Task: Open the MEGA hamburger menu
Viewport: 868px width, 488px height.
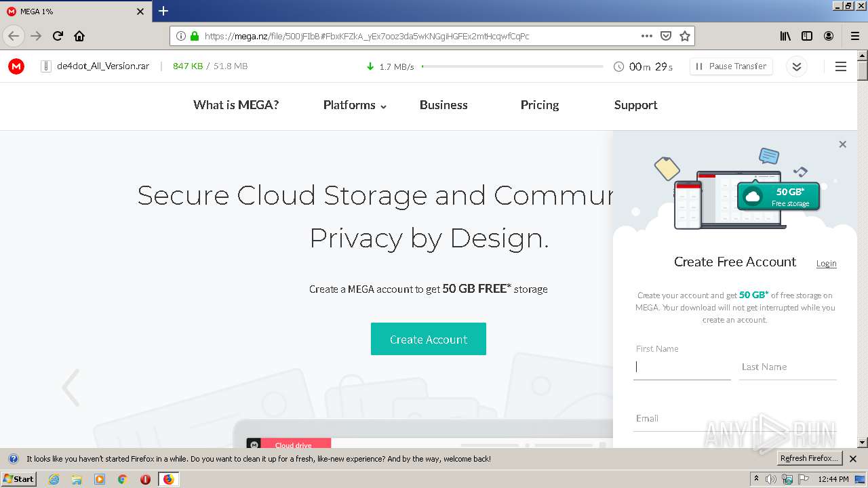Action: pyautogui.click(x=841, y=66)
